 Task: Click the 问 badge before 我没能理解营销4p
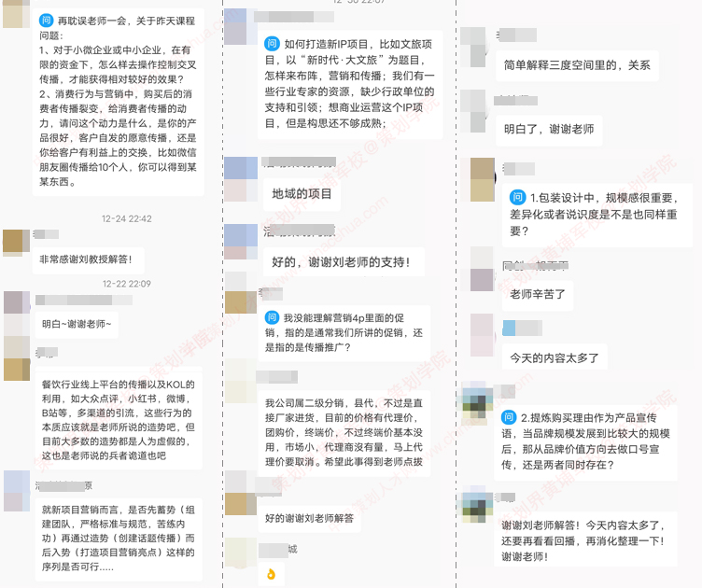click(x=272, y=317)
